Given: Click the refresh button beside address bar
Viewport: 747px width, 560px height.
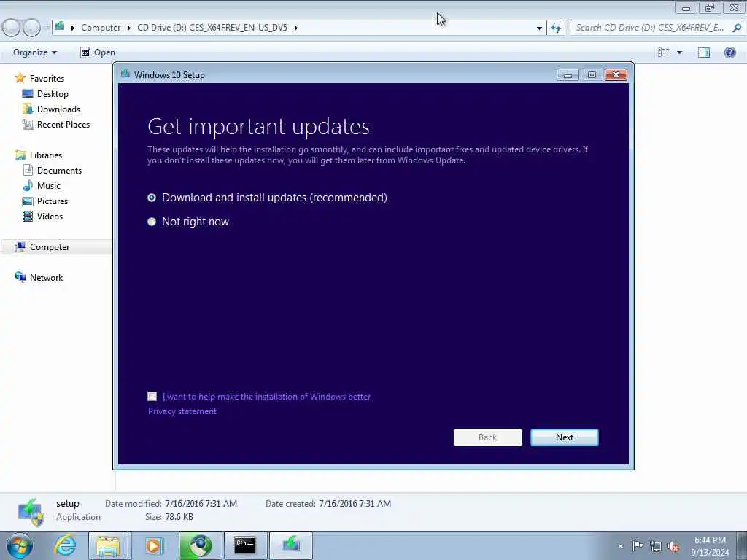Looking at the screenshot, I should (x=556, y=28).
